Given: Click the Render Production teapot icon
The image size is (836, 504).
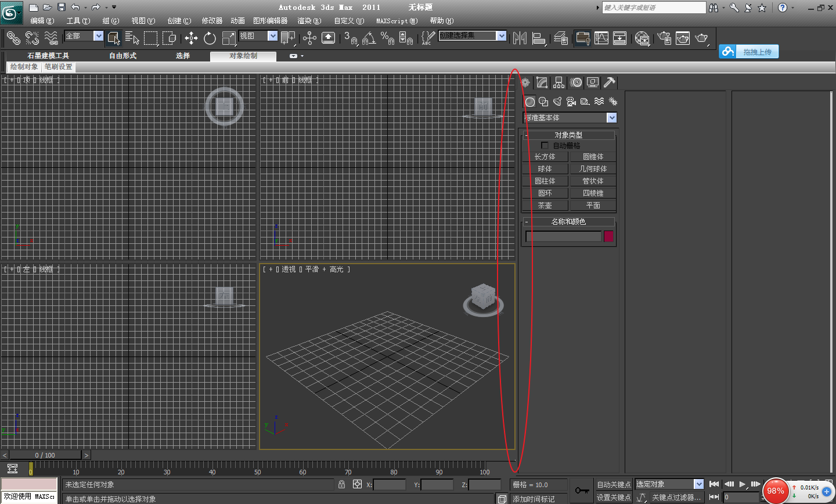Looking at the screenshot, I should [702, 38].
